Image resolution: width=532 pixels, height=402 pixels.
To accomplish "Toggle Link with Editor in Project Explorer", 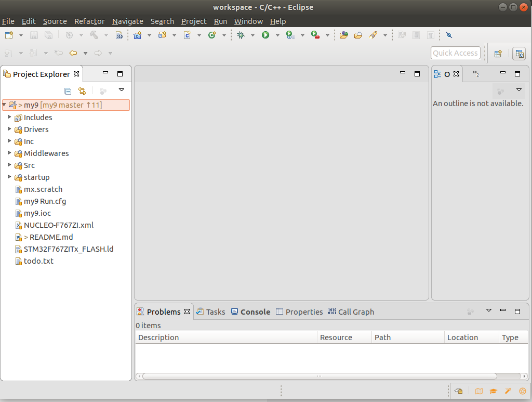I will click(x=82, y=90).
